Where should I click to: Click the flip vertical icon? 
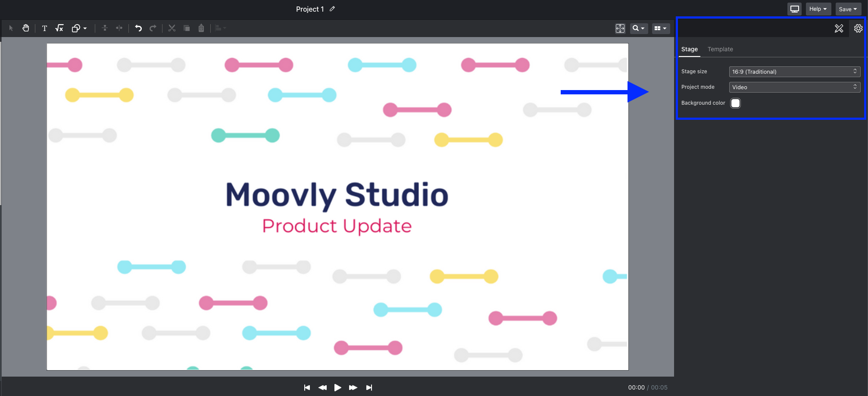tap(105, 28)
